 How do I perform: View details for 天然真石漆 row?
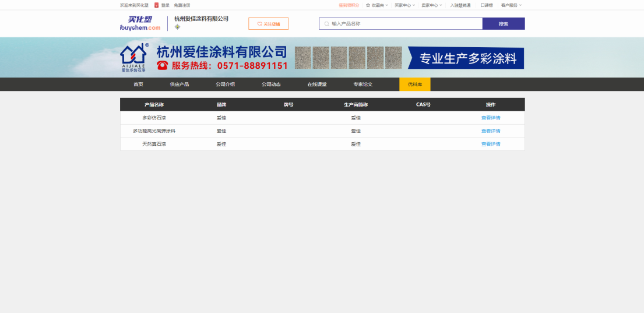[x=491, y=144]
